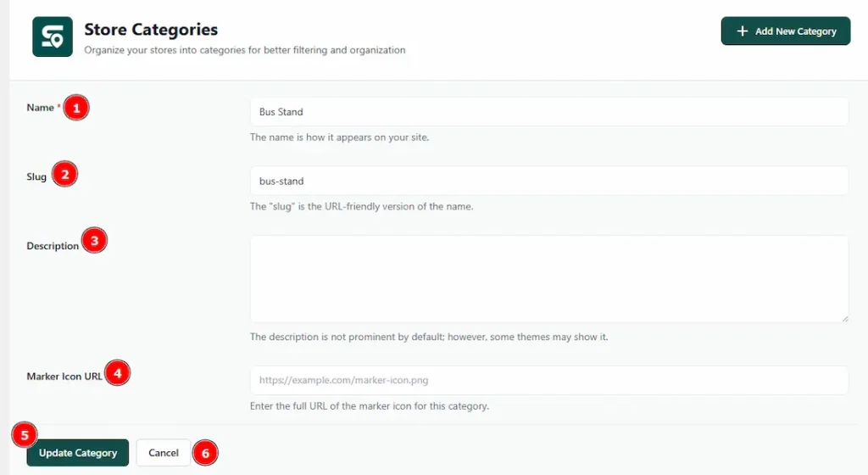The width and height of the screenshot is (868, 475).
Task: Click red annotation marker number 2
Action: pos(64,175)
